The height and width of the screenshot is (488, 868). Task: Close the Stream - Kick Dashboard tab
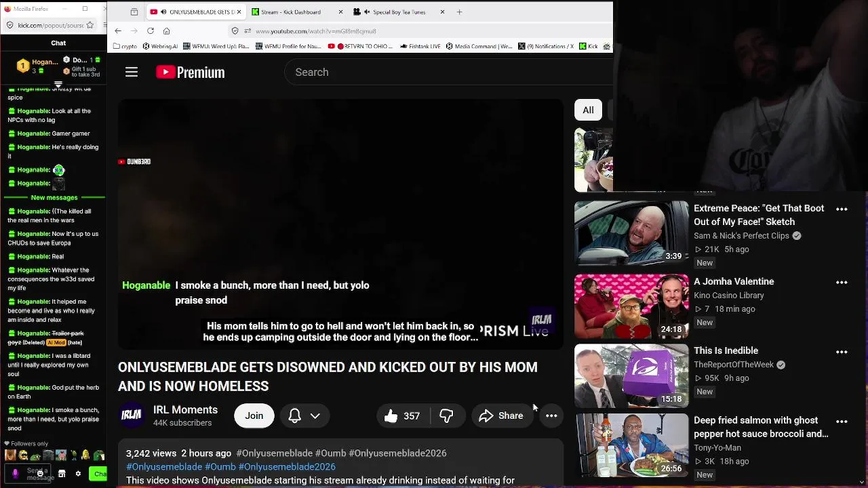(x=340, y=12)
